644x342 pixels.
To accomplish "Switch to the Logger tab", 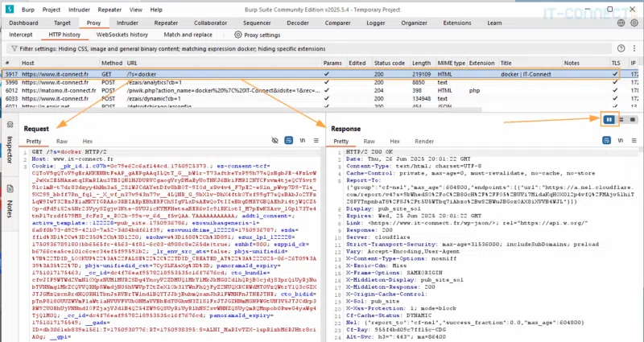I will [x=376, y=23].
